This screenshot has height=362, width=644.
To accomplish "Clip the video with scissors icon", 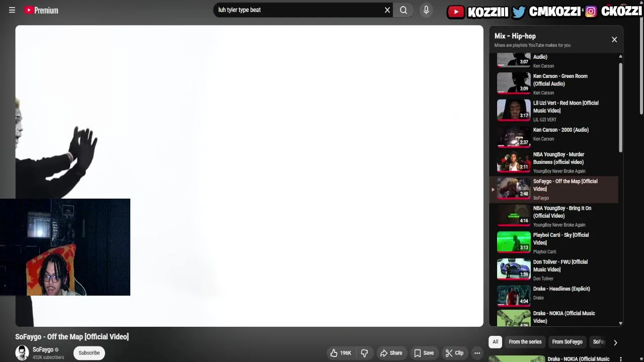I will coord(454,353).
